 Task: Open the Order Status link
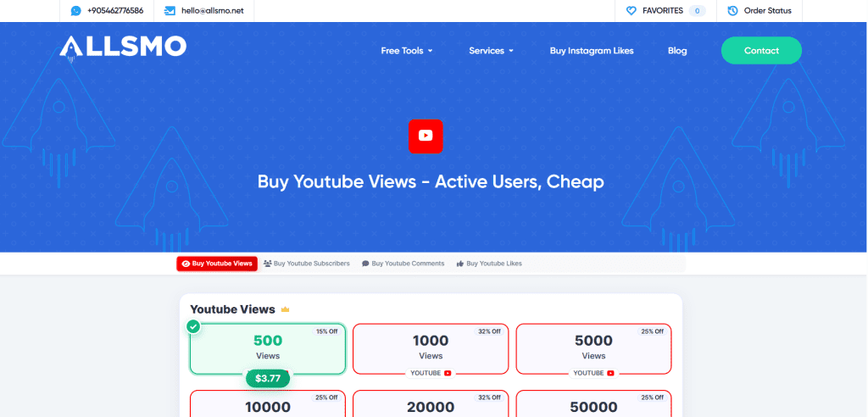[759, 10]
